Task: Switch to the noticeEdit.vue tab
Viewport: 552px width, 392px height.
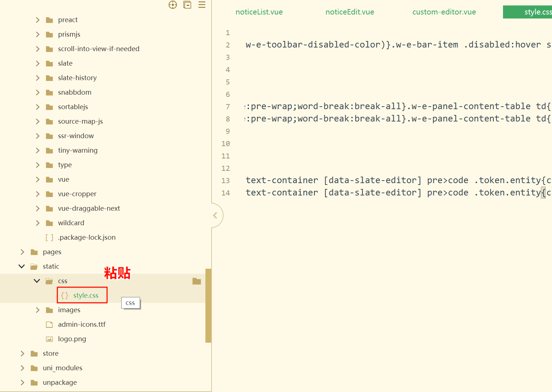Action: (350, 12)
